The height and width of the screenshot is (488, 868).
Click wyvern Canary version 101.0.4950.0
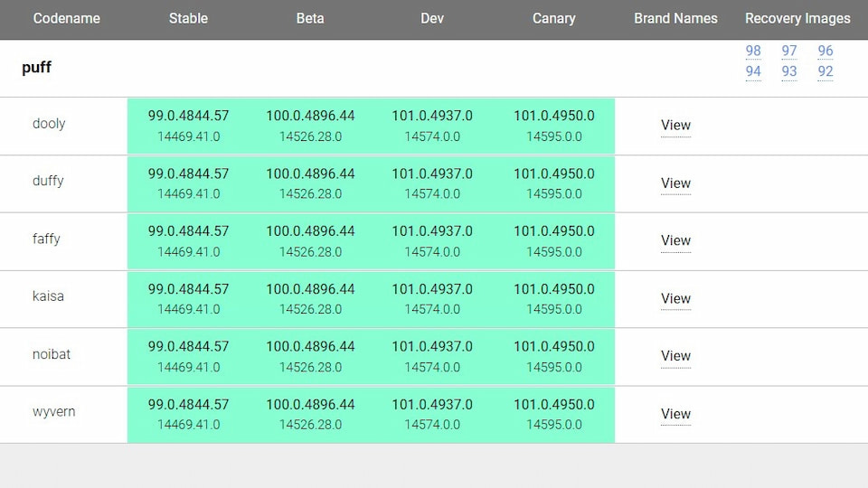[x=553, y=405]
